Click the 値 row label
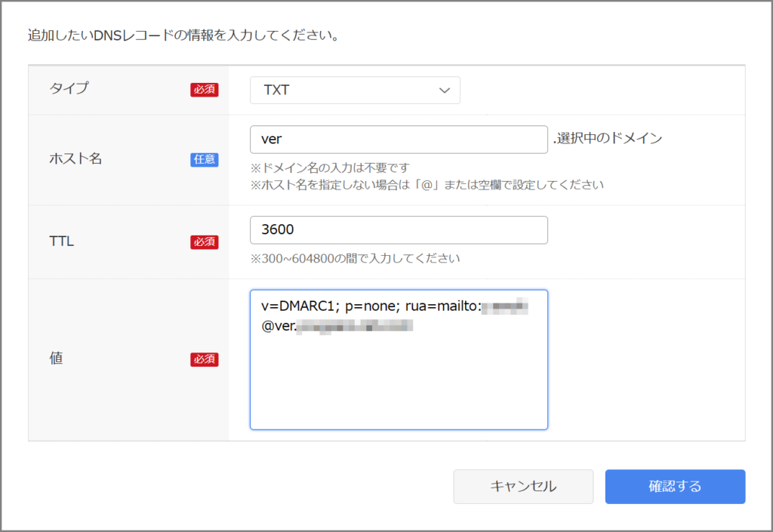The width and height of the screenshot is (773, 532). pyautogui.click(x=55, y=359)
